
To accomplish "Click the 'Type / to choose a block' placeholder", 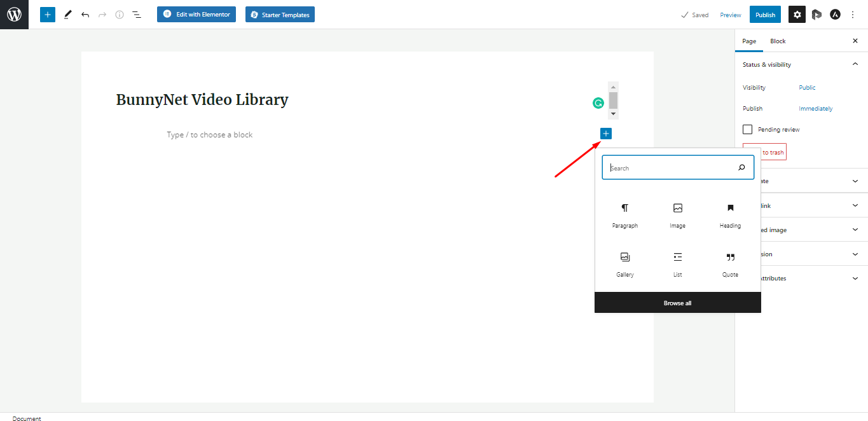I will coord(210,135).
